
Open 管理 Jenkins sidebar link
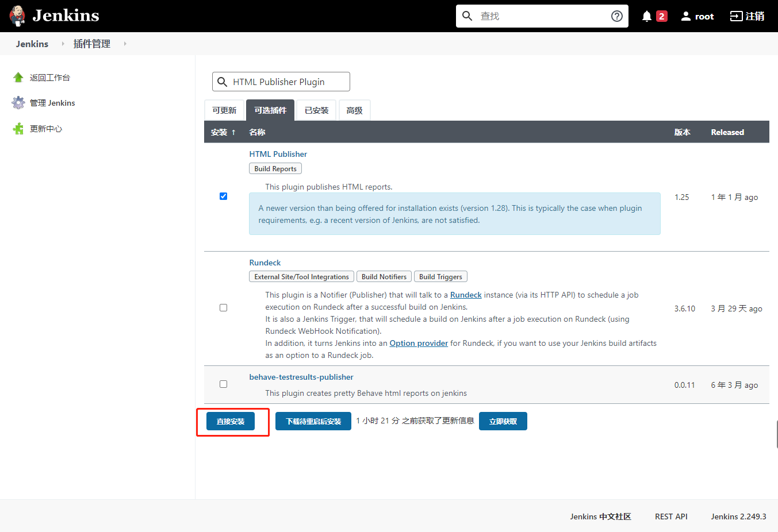(x=52, y=103)
